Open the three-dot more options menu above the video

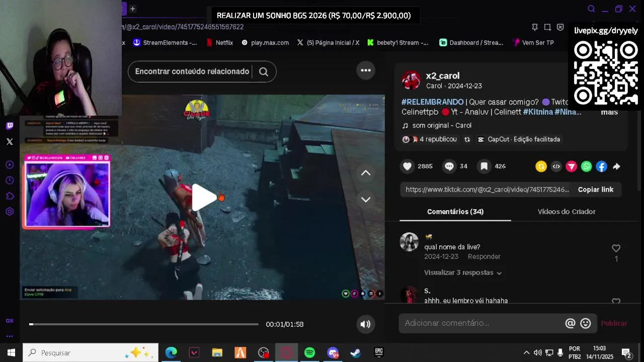tap(366, 70)
